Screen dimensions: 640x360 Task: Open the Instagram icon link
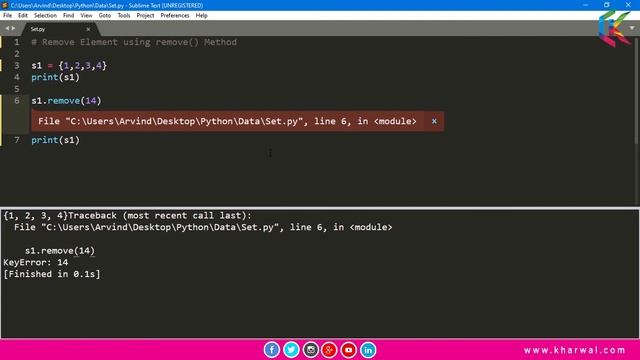coord(311,350)
